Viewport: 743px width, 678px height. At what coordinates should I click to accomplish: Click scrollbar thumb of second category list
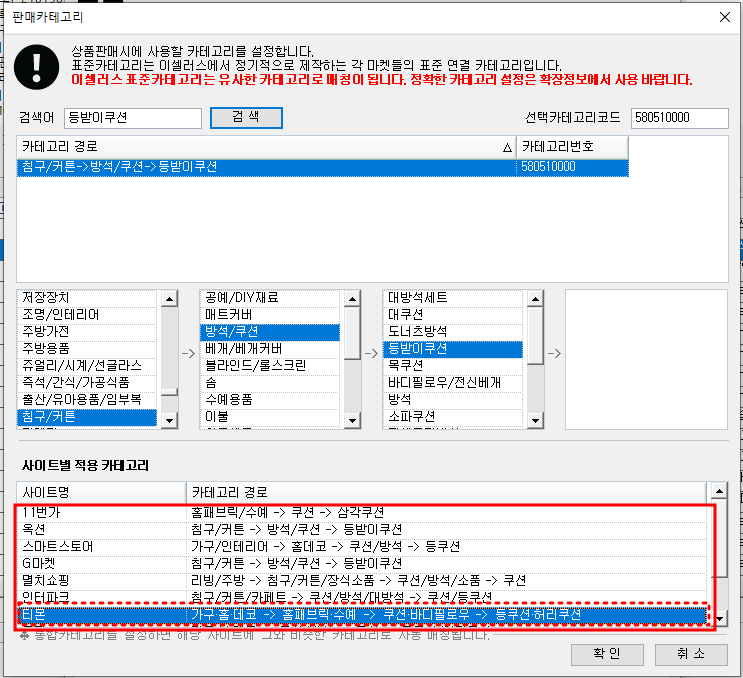tap(352, 334)
